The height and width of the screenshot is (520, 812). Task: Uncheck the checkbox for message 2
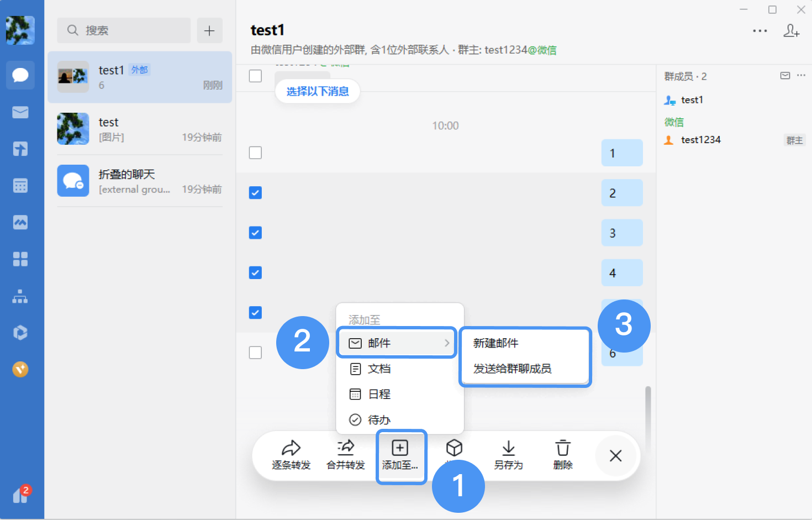pos(255,193)
